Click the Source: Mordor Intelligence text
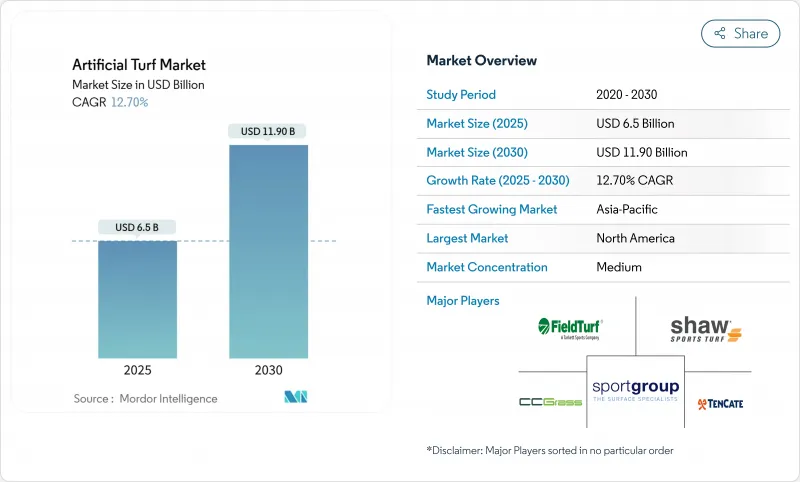The width and height of the screenshot is (800, 482). pos(145,398)
